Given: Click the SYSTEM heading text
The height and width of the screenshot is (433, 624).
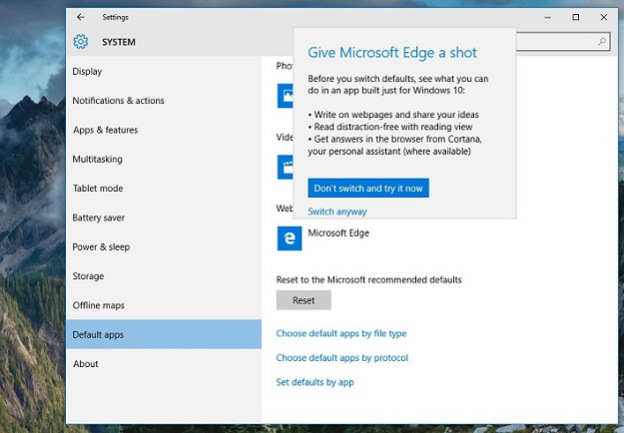Looking at the screenshot, I should [x=119, y=42].
